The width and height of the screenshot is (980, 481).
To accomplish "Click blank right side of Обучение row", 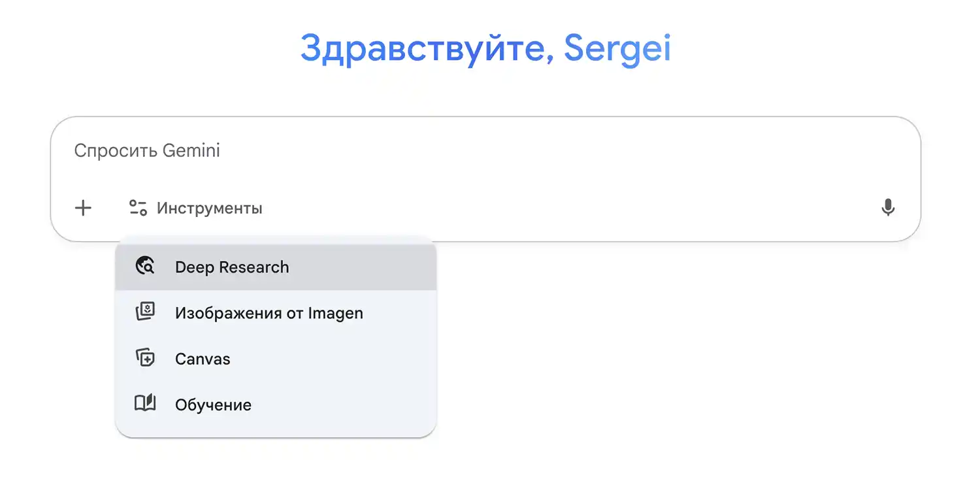I will coord(379,405).
